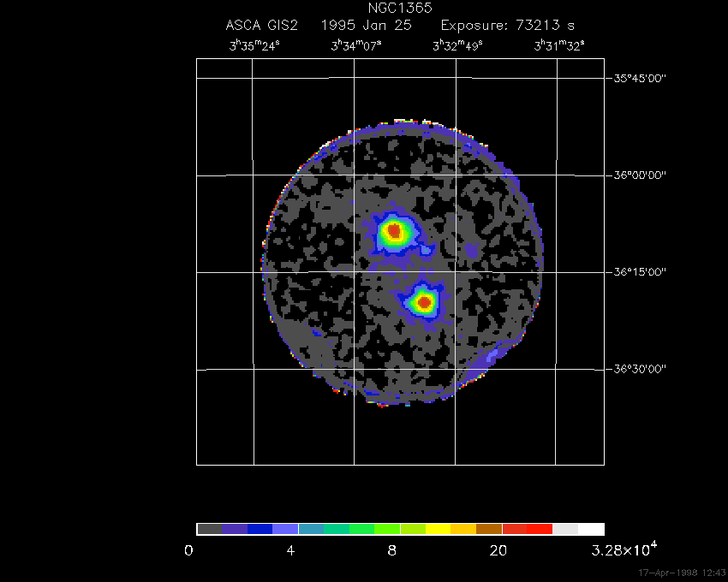Click the 3h34m07s right ascension label

[x=356, y=46]
